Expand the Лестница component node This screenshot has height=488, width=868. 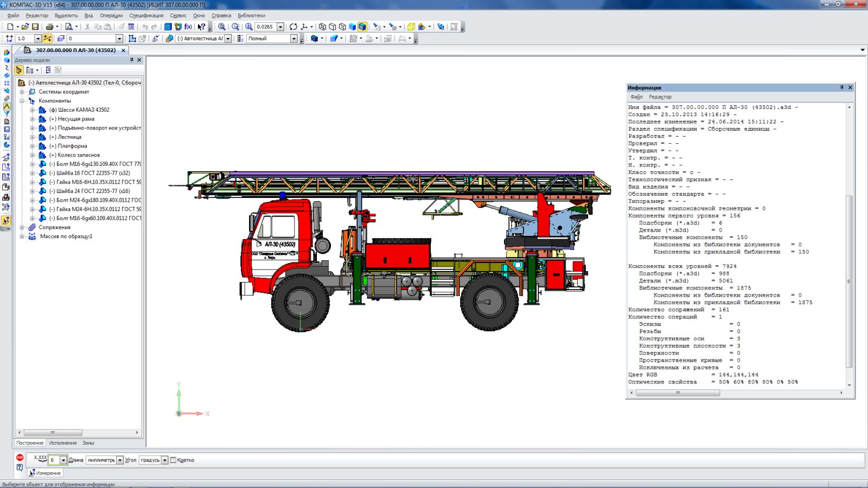[33, 137]
